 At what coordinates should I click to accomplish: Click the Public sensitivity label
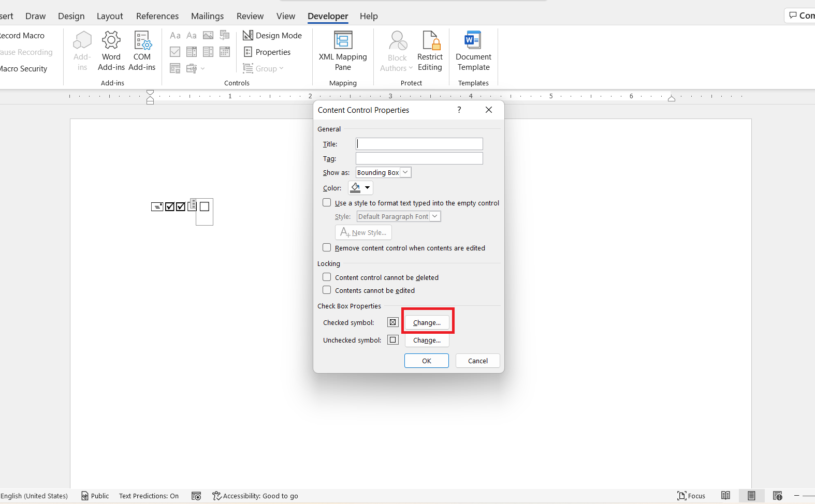pyautogui.click(x=95, y=496)
